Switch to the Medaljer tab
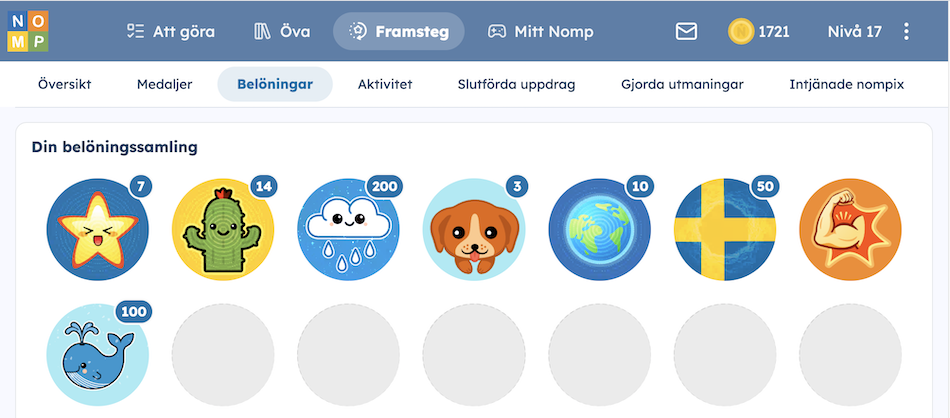Image resolution: width=950 pixels, height=418 pixels. tap(164, 84)
